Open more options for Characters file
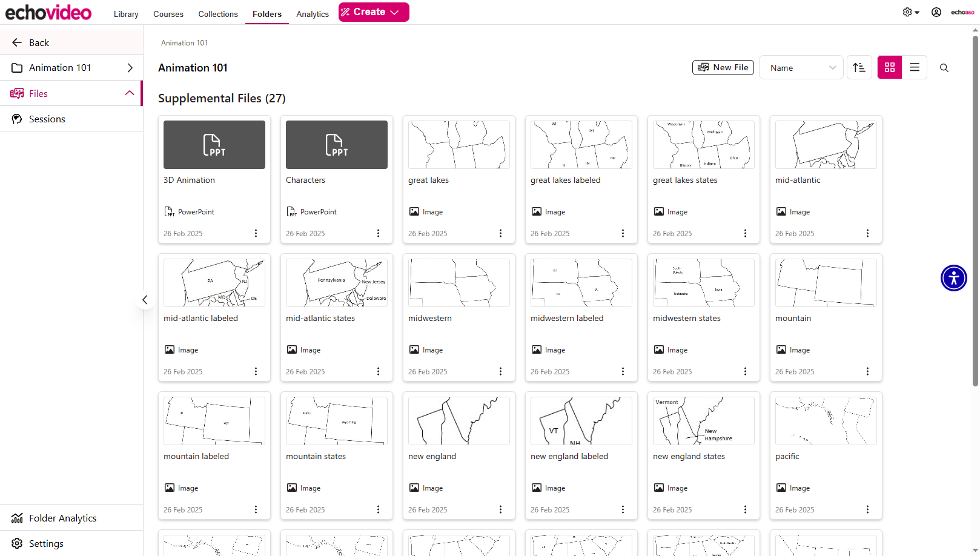 (x=378, y=233)
